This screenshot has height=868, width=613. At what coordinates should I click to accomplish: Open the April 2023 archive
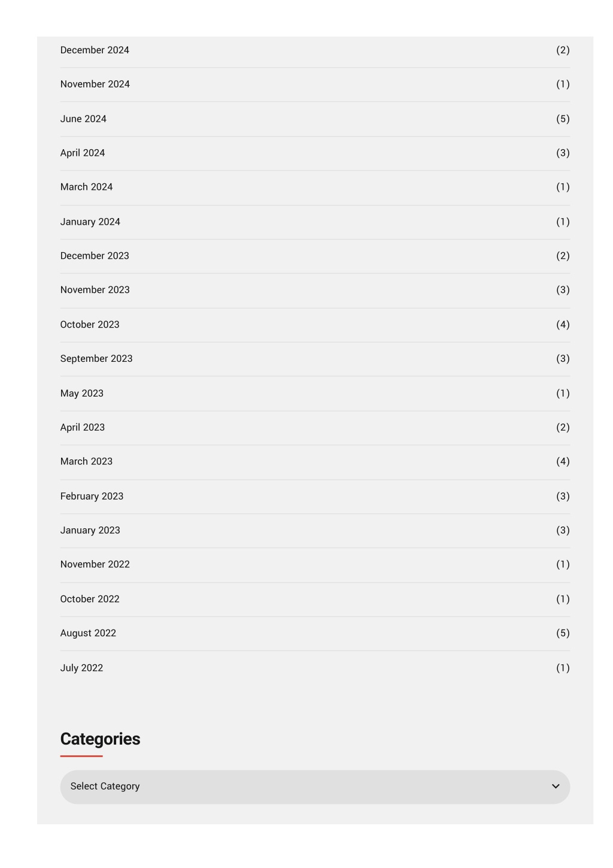pyautogui.click(x=83, y=428)
